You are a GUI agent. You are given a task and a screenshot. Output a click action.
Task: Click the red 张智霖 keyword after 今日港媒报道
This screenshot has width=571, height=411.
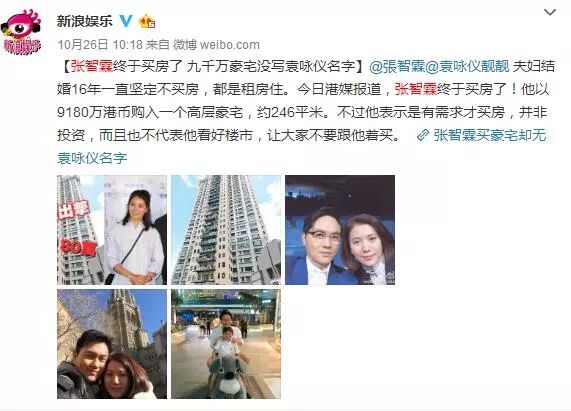[x=416, y=90]
